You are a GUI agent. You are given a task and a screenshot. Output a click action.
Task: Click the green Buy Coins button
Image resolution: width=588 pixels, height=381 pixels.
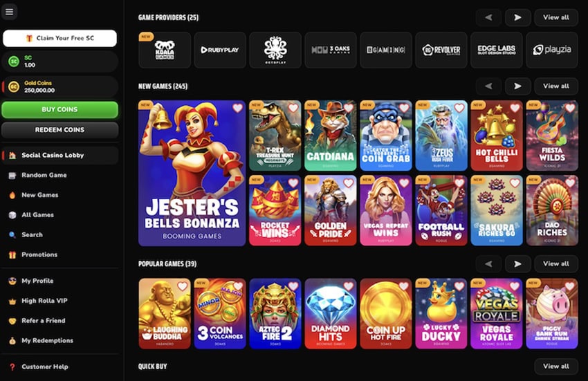(x=59, y=109)
